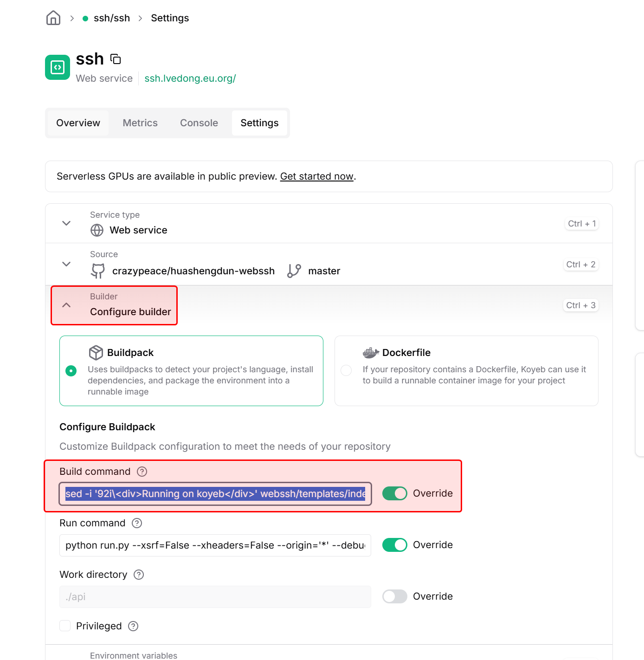The width and height of the screenshot is (644, 660).
Task: Click the Run command input field
Action: point(215,545)
